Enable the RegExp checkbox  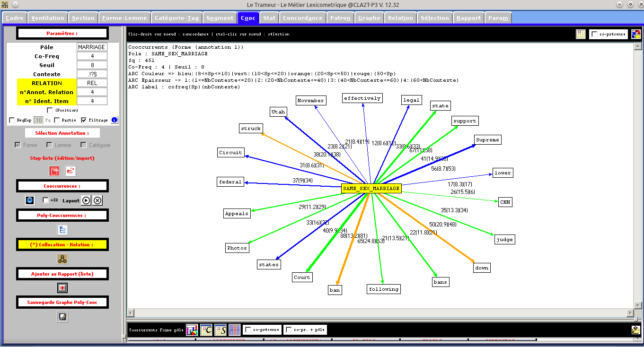(12, 120)
